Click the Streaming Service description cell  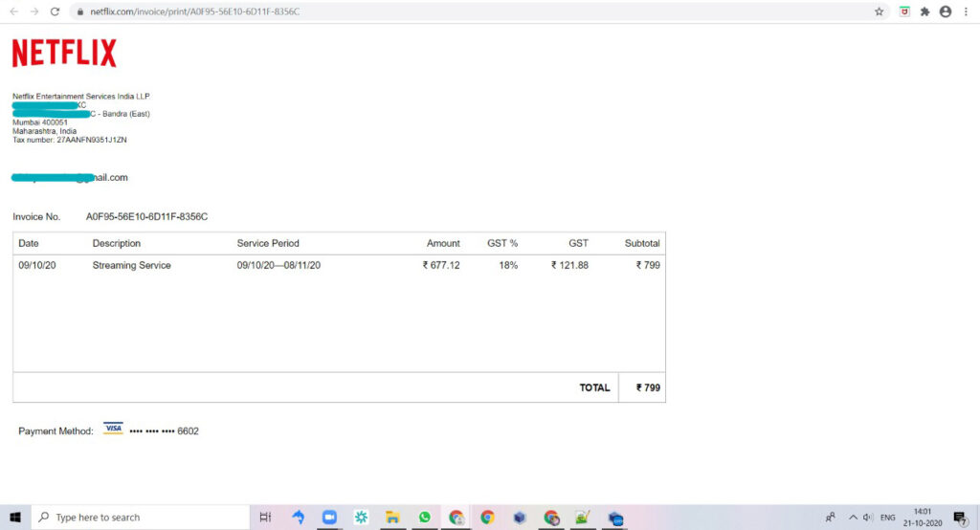click(x=131, y=265)
